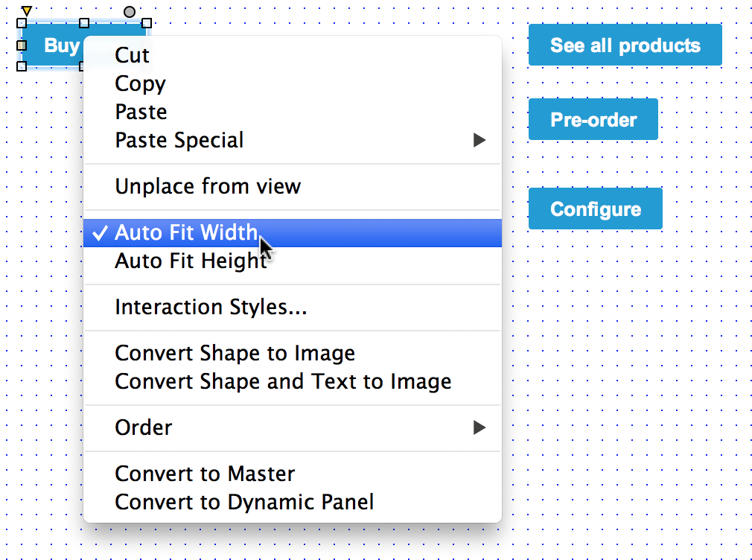The image size is (752, 560).
Task: Click the Pre-order button
Action: coord(593,120)
